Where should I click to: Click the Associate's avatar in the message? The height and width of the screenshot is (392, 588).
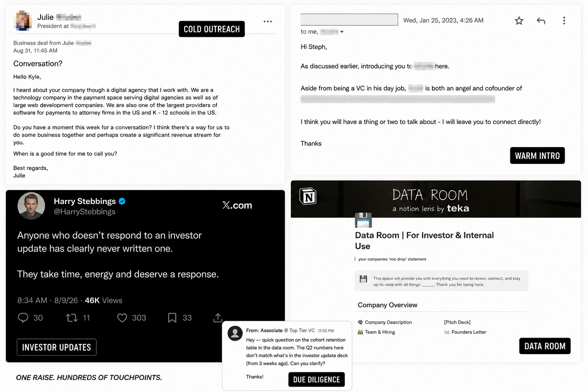pos(235,333)
